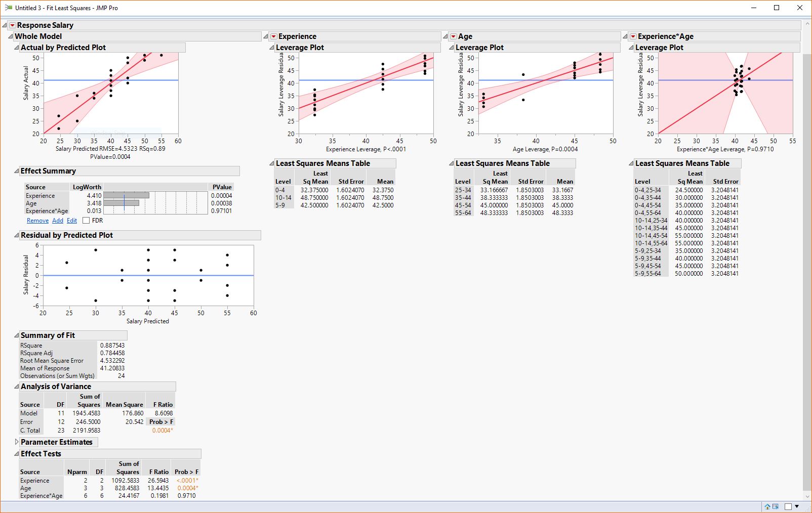Click the JMP home window icon
The image size is (812, 513).
[x=767, y=506]
